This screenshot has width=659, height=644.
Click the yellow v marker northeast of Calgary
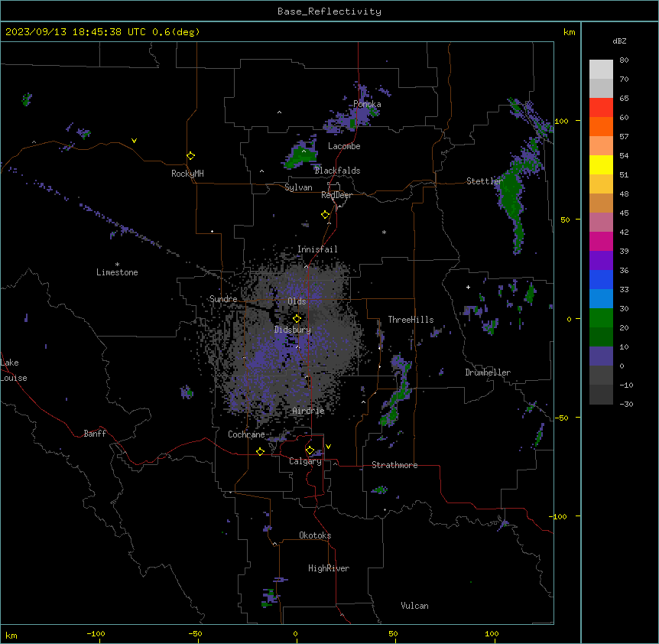pos(328,447)
